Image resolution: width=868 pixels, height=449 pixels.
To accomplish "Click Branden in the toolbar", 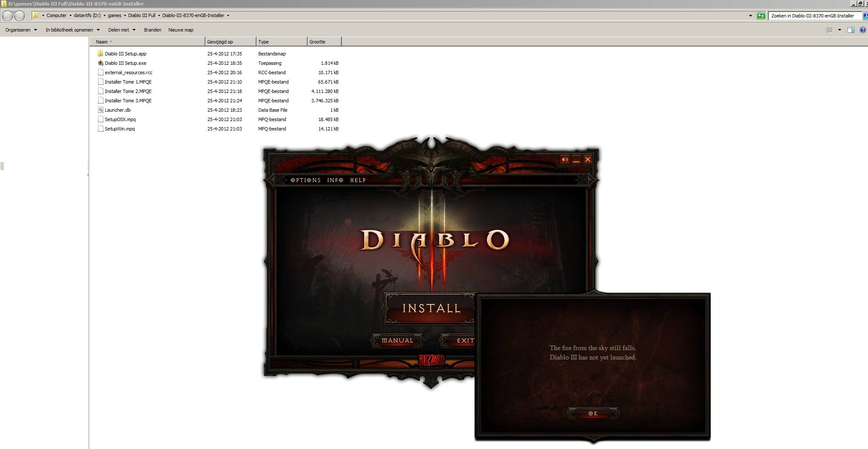I will (x=153, y=30).
